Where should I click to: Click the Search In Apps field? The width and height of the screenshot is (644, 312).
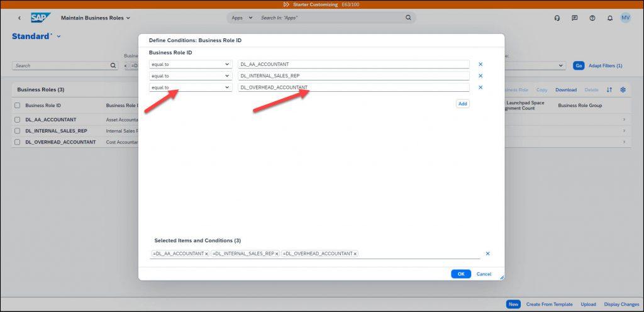coord(331,18)
